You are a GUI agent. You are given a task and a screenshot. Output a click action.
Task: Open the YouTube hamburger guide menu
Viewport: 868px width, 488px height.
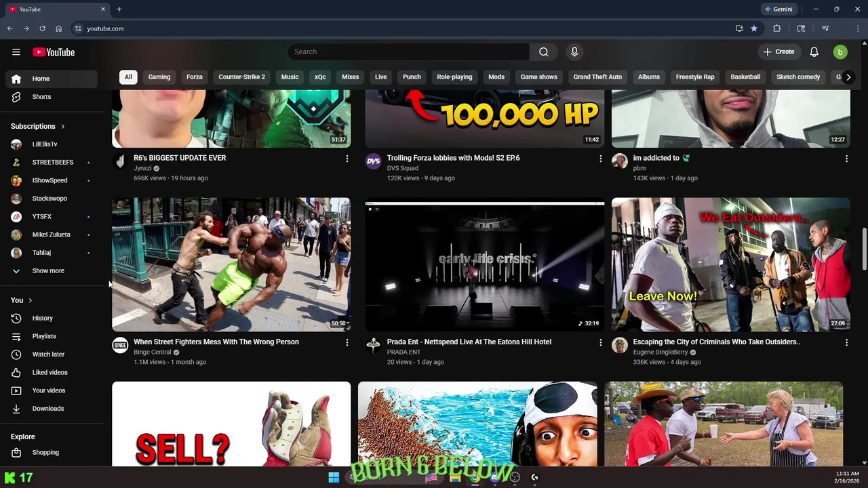click(x=16, y=52)
